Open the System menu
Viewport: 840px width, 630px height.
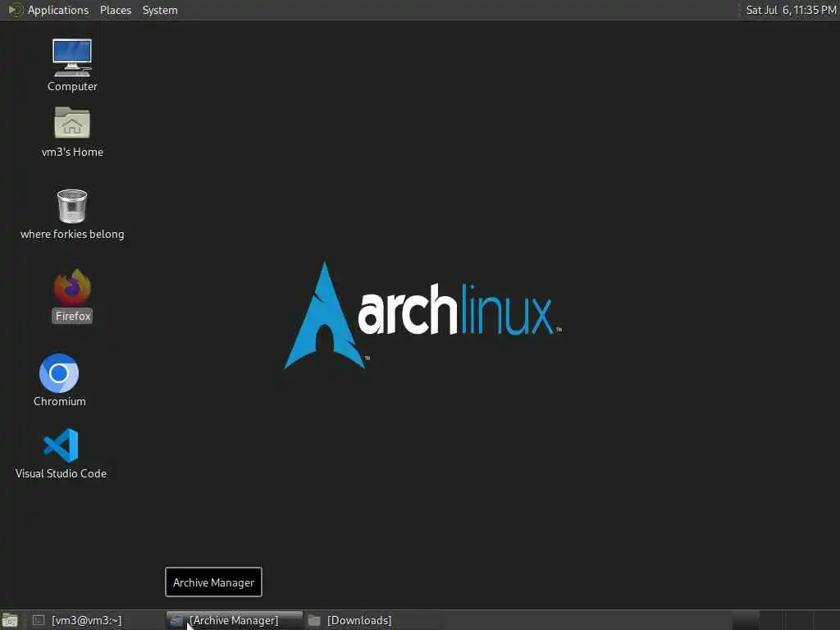[x=160, y=10]
